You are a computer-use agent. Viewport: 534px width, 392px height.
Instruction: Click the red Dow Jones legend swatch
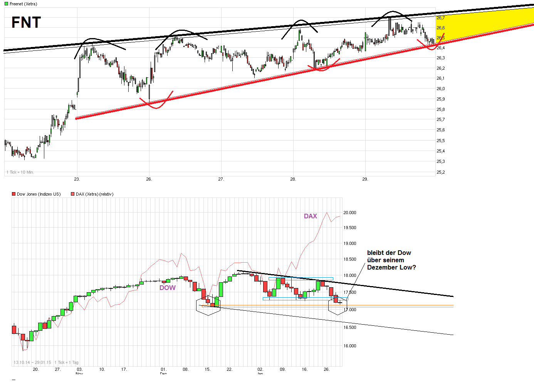point(13,194)
